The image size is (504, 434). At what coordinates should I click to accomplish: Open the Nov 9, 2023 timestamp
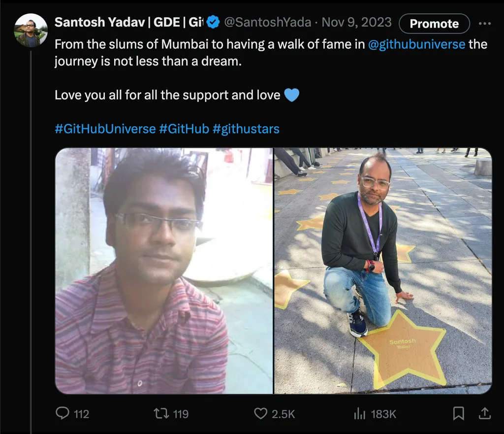pos(356,23)
